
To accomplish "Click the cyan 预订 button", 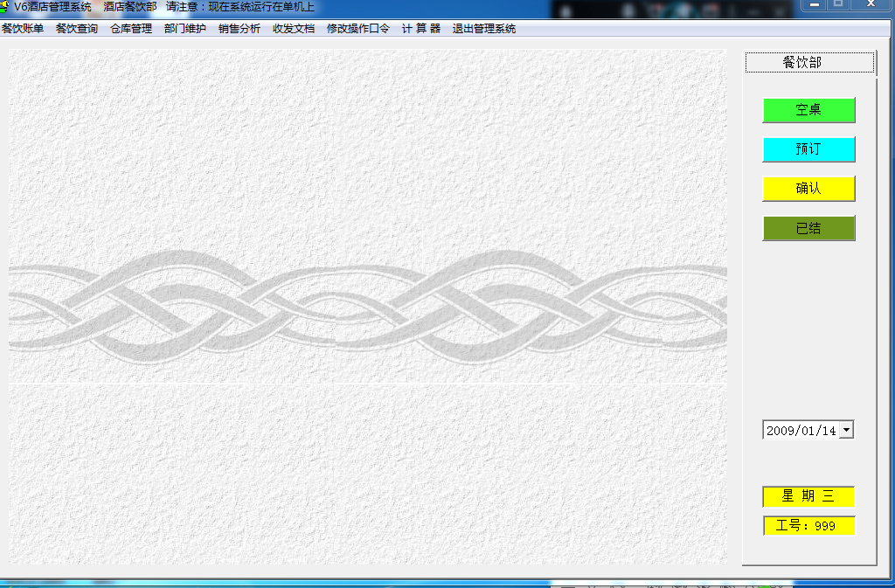I will tap(808, 149).
